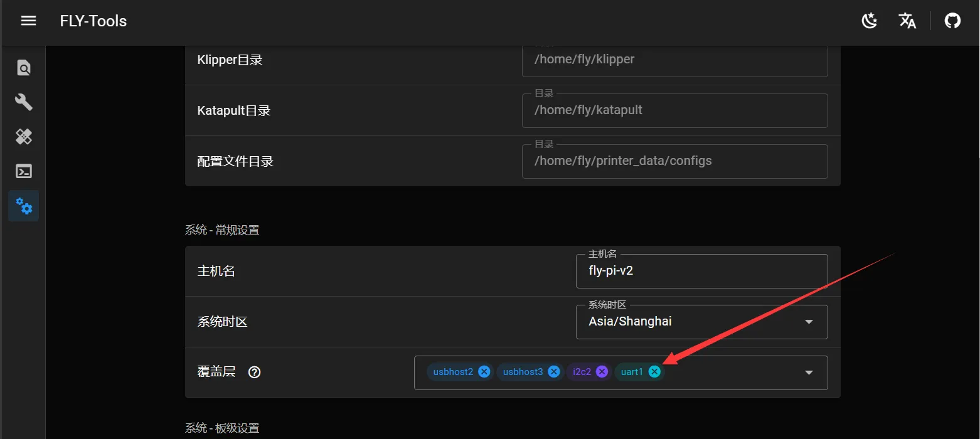
Task: Remove the usbhost2 overlay chip
Action: point(484,372)
